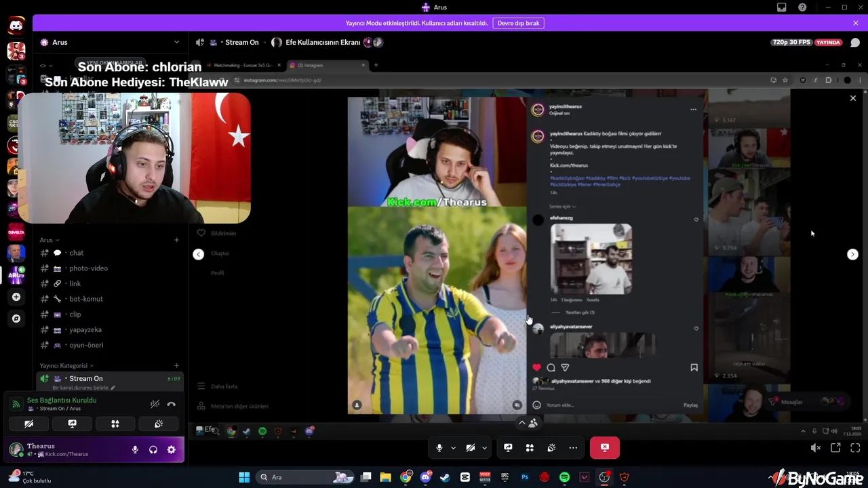This screenshot has width=868, height=488.
Task: Select Matchmaking tab in streamed browser
Action: (x=242, y=65)
